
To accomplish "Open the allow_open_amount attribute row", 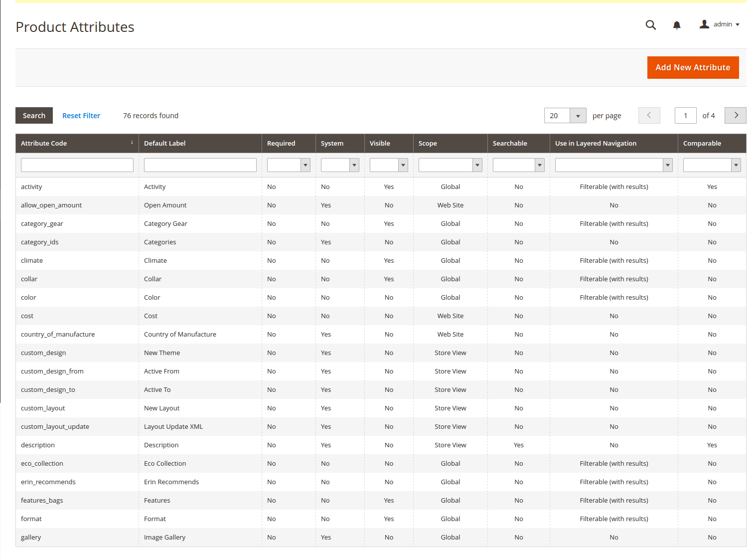I will [381, 205].
